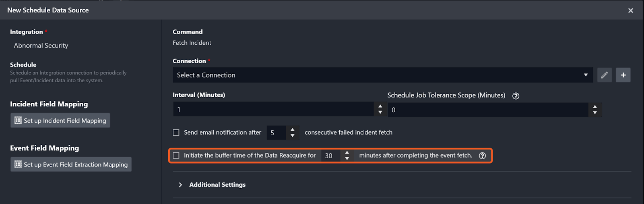Select the Abnormal Security integration field

(x=41, y=46)
